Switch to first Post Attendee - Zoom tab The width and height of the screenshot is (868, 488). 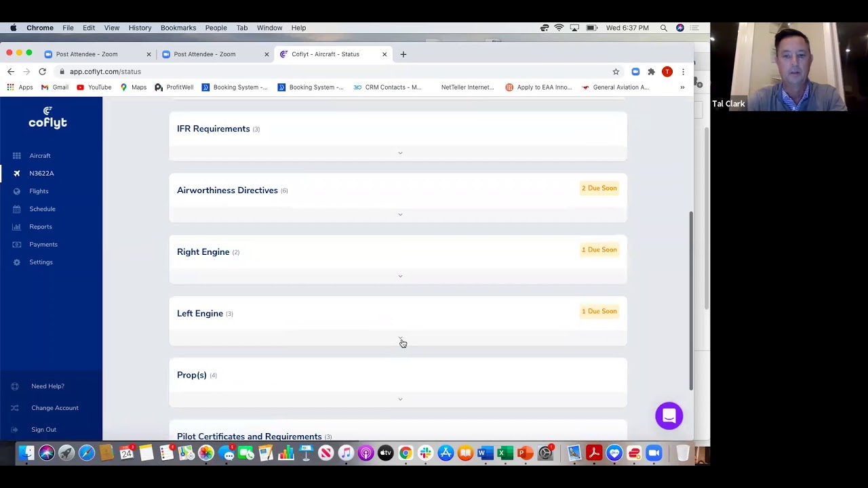point(87,54)
